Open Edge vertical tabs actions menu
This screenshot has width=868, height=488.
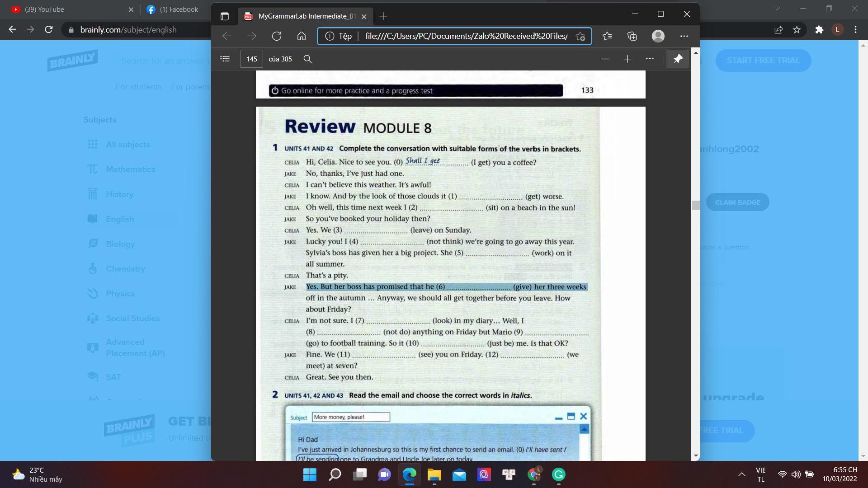pos(225,16)
